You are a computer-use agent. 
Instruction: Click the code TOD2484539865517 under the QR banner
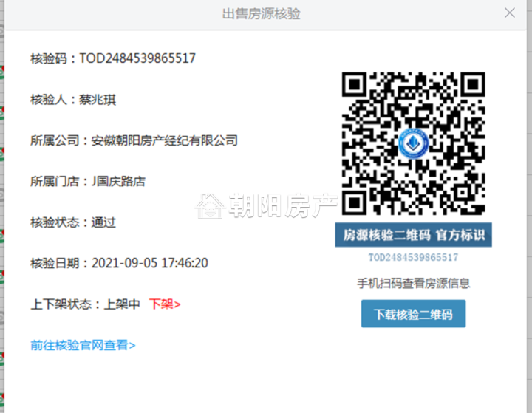(x=413, y=258)
